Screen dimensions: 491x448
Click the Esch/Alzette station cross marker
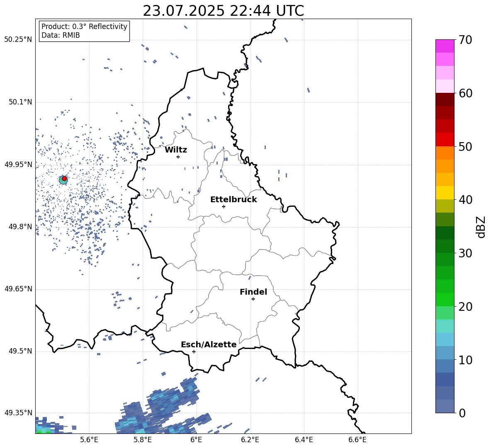coord(194,351)
